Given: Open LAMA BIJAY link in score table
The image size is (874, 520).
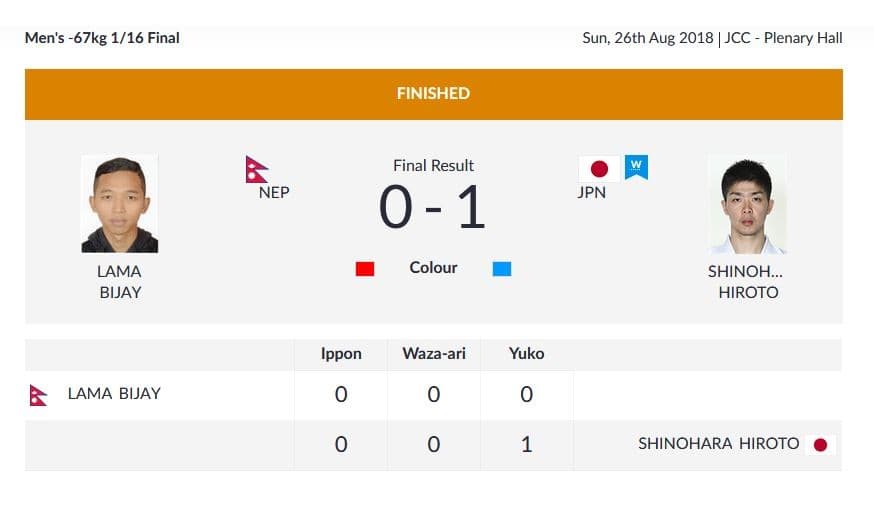Looking at the screenshot, I should pos(114,393).
